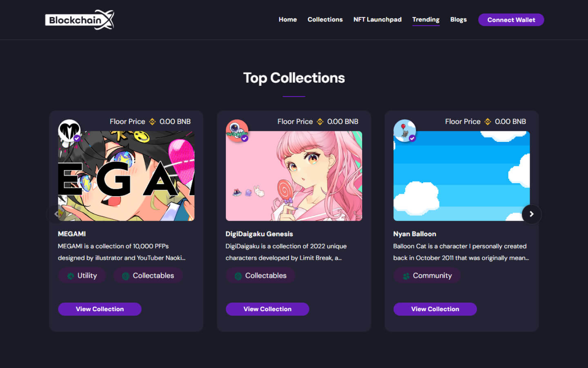Click the MEGAMI collection avatar
Image resolution: width=588 pixels, height=368 pixels.
(69, 130)
